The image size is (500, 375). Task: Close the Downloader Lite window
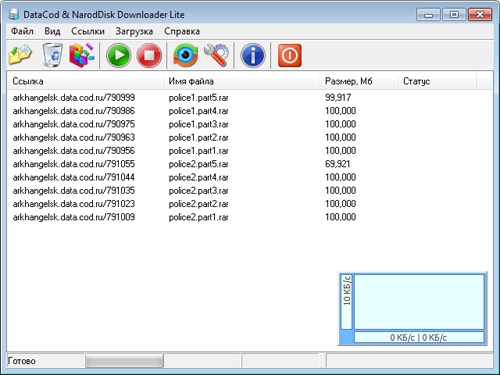point(480,15)
